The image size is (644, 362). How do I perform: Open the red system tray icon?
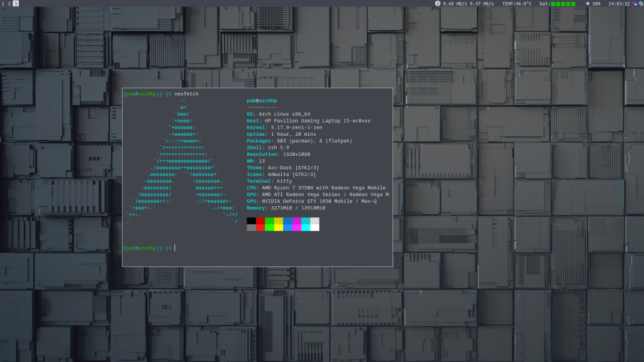tap(634, 4)
